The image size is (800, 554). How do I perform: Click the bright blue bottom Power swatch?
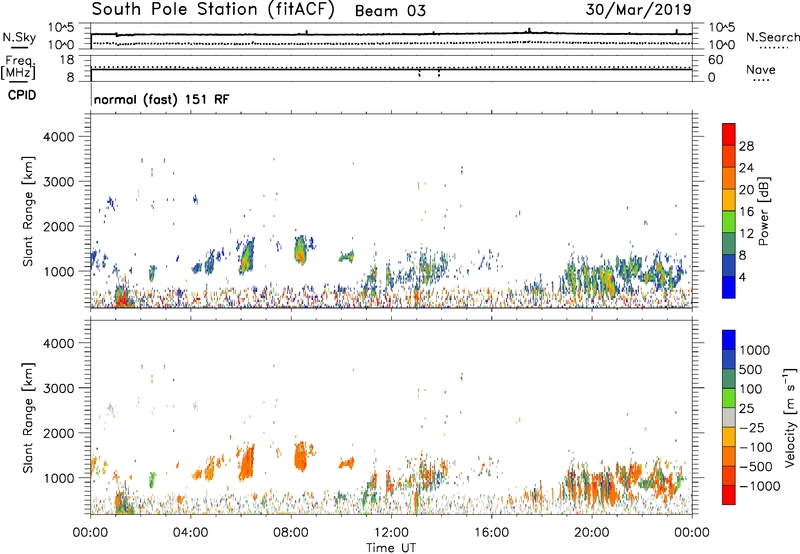click(x=729, y=287)
